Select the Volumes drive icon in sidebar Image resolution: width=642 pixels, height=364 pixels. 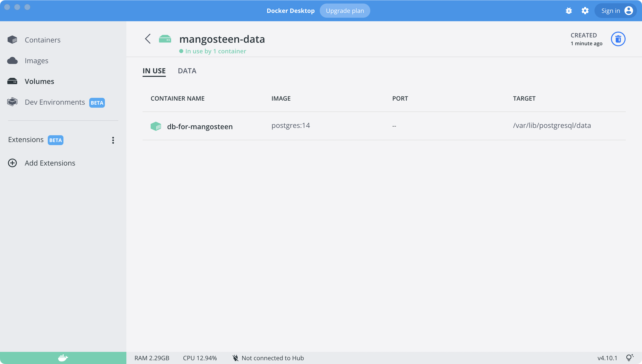pyautogui.click(x=12, y=81)
